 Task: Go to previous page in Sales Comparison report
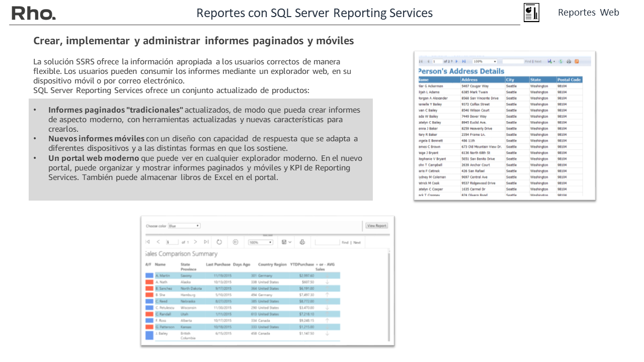(158, 242)
